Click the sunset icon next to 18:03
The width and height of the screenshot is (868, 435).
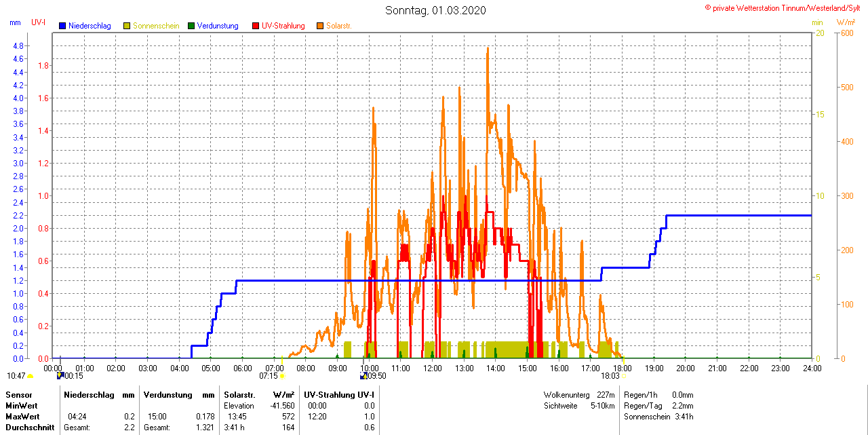tap(624, 375)
